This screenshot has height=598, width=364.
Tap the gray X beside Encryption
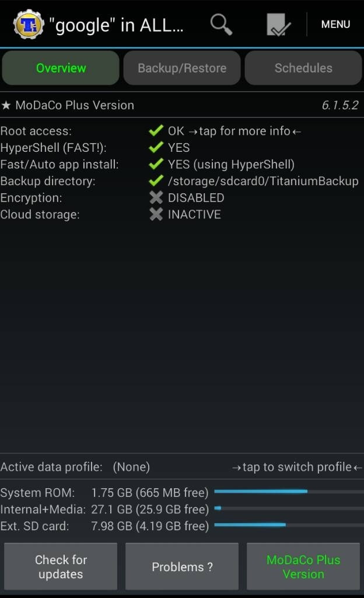pyautogui.click(x=156, y=198)
